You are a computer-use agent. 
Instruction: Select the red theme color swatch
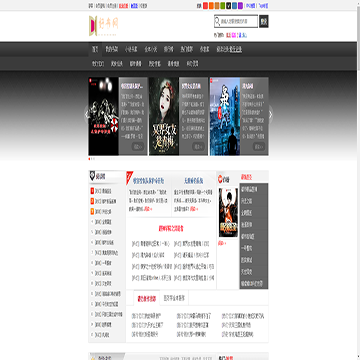pos(205,6)
